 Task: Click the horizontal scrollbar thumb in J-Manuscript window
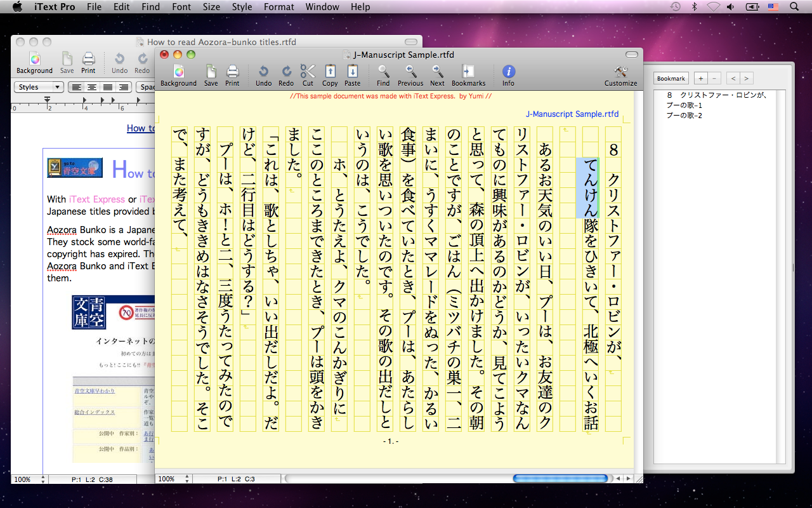(560, 479)
